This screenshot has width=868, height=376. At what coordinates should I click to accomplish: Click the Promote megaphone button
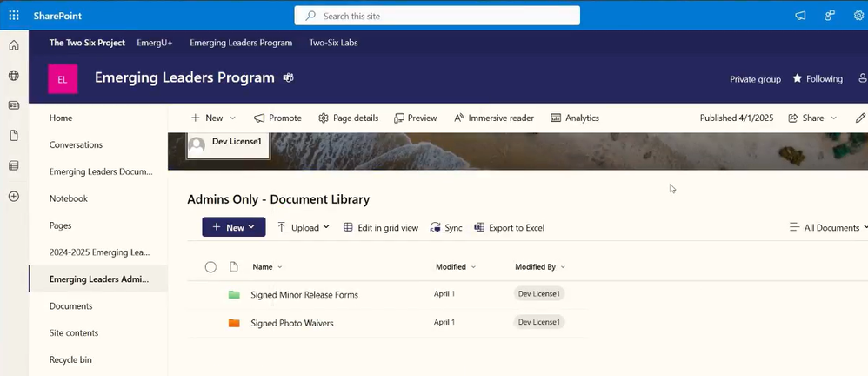tap(277, 118)
